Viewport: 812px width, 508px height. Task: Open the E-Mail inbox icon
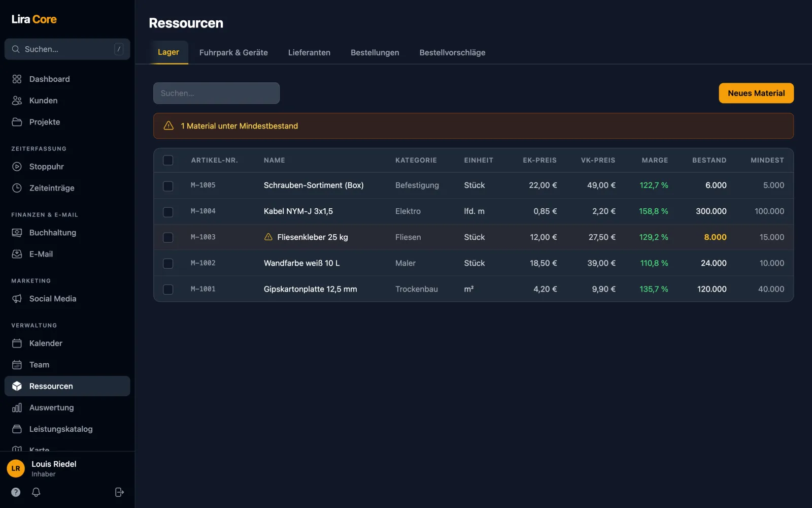click(17, 254)
